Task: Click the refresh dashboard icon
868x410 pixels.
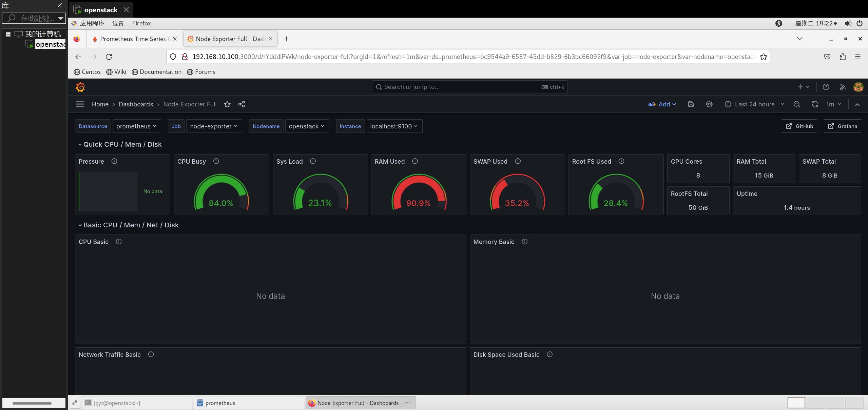Action: 815,104
